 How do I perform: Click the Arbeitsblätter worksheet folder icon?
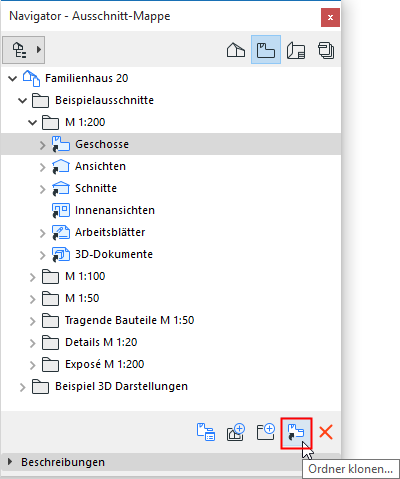[61, 232]
